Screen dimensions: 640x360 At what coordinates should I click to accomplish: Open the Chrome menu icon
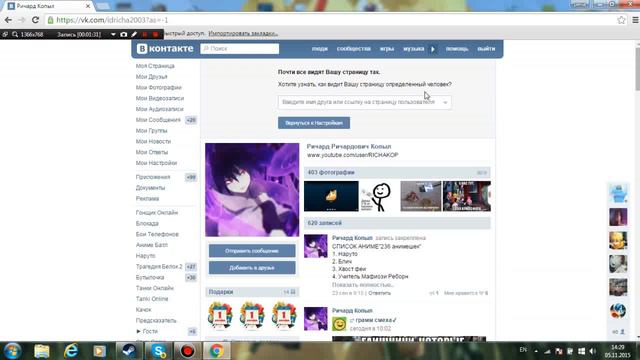point(635,20)
